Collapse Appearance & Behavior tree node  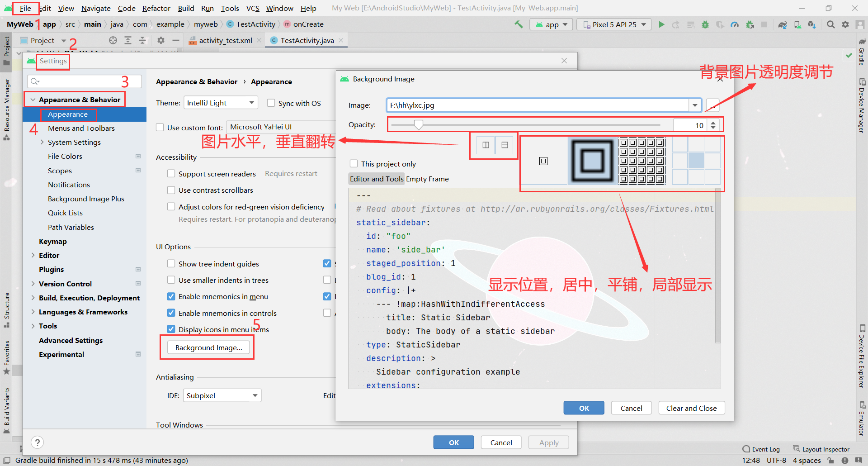tap(33, 100)
